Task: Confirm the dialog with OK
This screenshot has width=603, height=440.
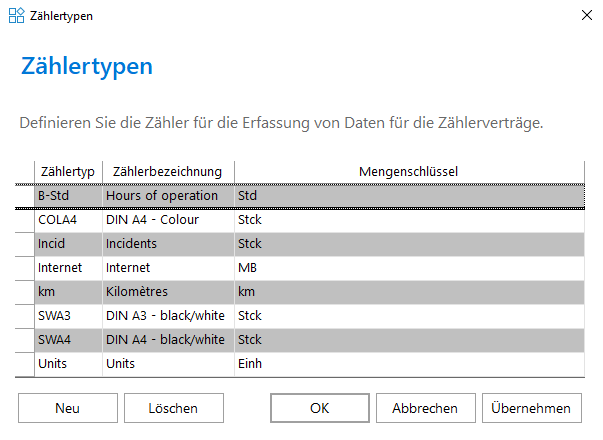Action: pyautogui.click(x=320, y=408)
